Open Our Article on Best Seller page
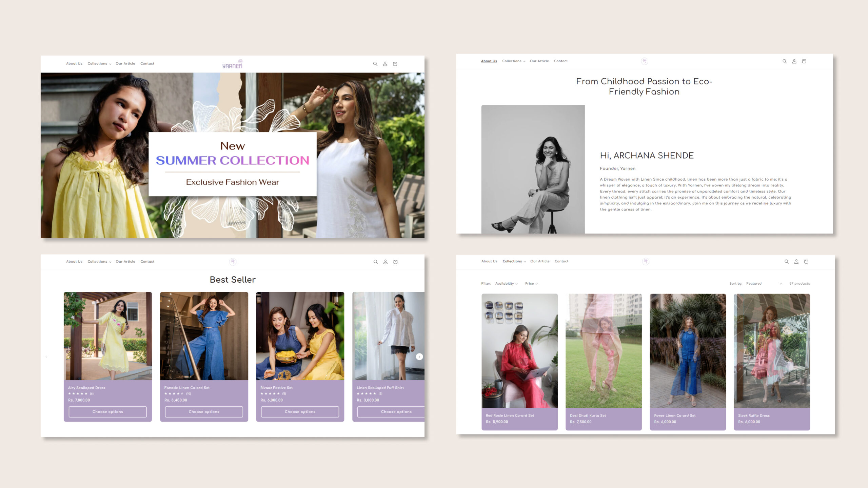This screenshot has width=868, height=488. click(x=125, y=262)
